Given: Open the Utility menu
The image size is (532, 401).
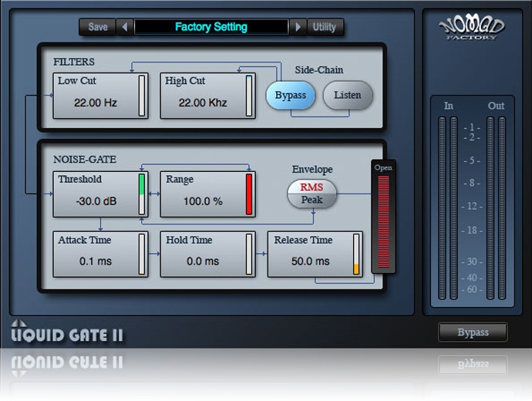Looking at the screenshot, I should click(x=325, y=27).
